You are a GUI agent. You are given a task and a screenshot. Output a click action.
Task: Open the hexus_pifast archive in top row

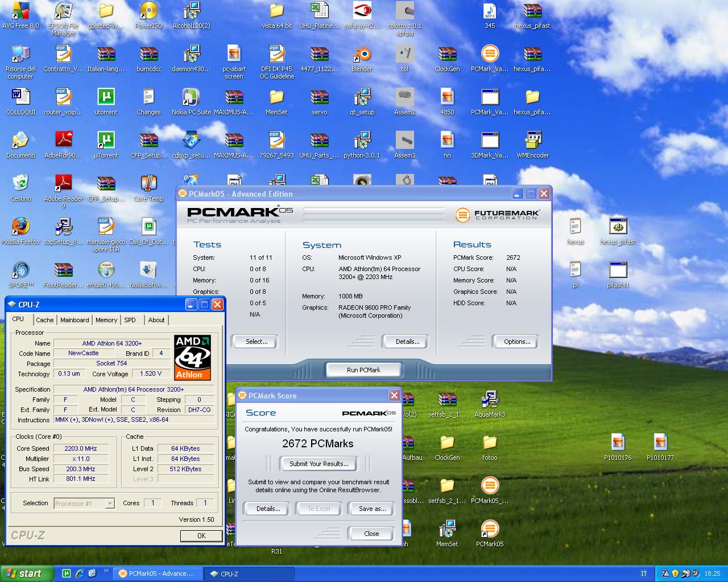pos(532,15)
